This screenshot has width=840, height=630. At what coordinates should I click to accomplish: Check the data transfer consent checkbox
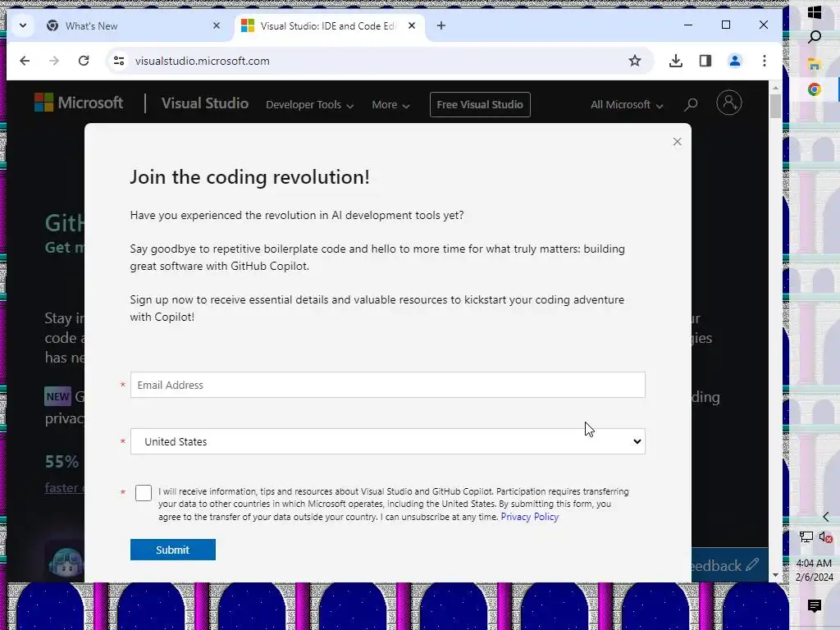tap(144, 493)
